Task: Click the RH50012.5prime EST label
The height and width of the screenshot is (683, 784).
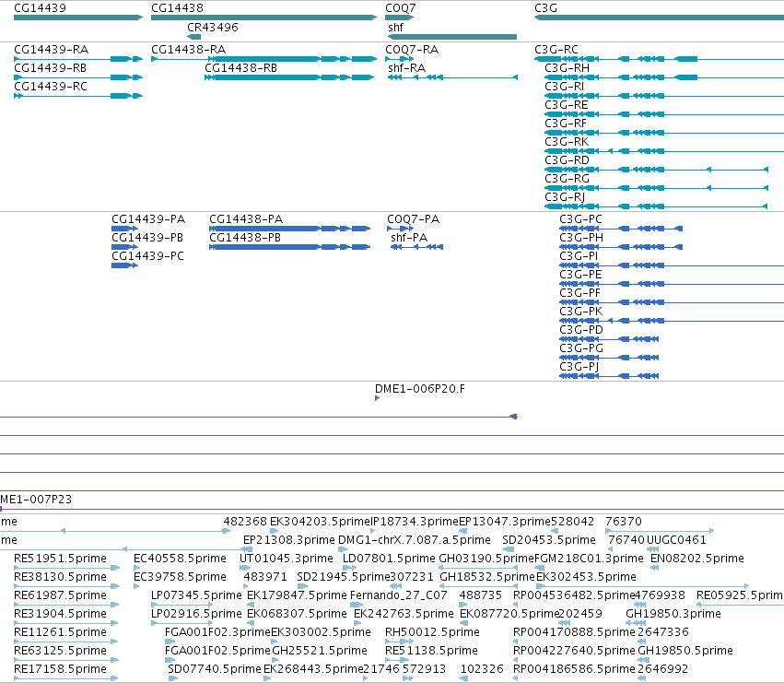Action: tap(432, 632)
